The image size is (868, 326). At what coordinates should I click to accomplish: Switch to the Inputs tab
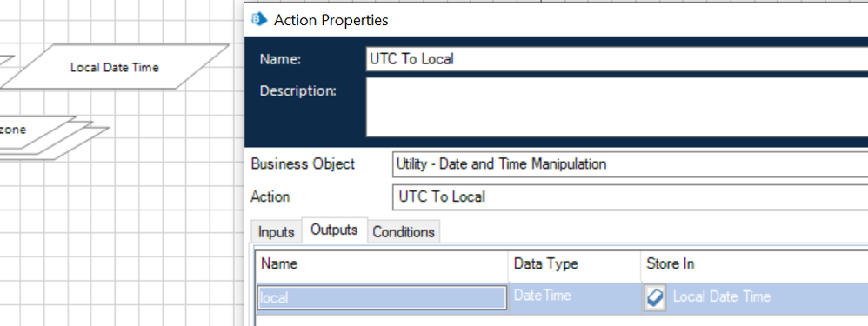[276, 232]
